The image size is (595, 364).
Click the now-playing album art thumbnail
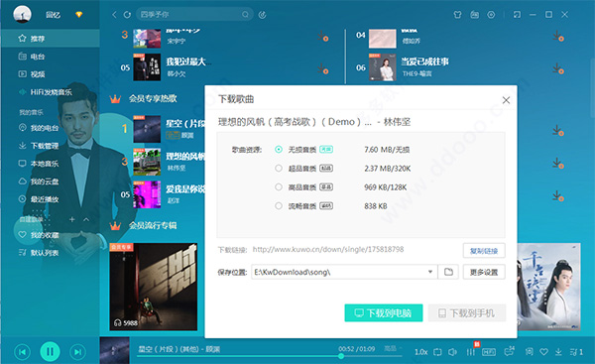click(x=115, y=350)
